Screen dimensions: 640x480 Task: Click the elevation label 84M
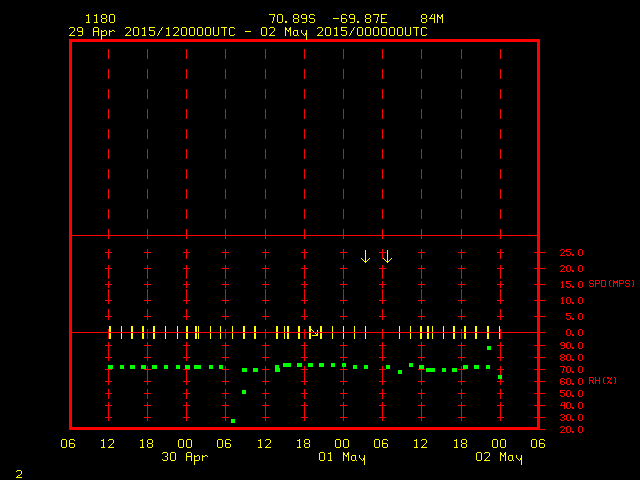tap(432, 19)
